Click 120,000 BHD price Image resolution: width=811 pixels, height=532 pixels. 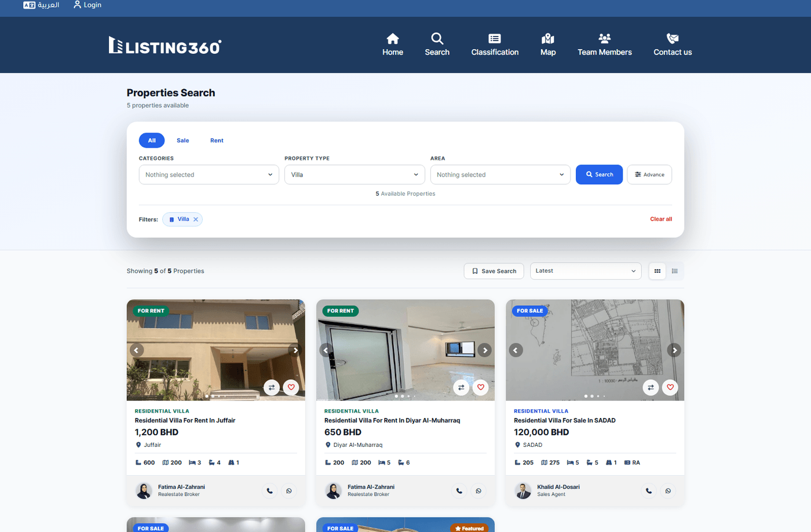[542, 432]
